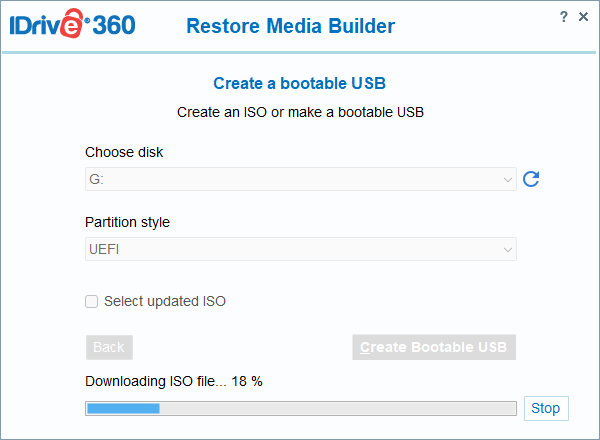Enable the Select updated ISO checkbox

pos(92,301)
